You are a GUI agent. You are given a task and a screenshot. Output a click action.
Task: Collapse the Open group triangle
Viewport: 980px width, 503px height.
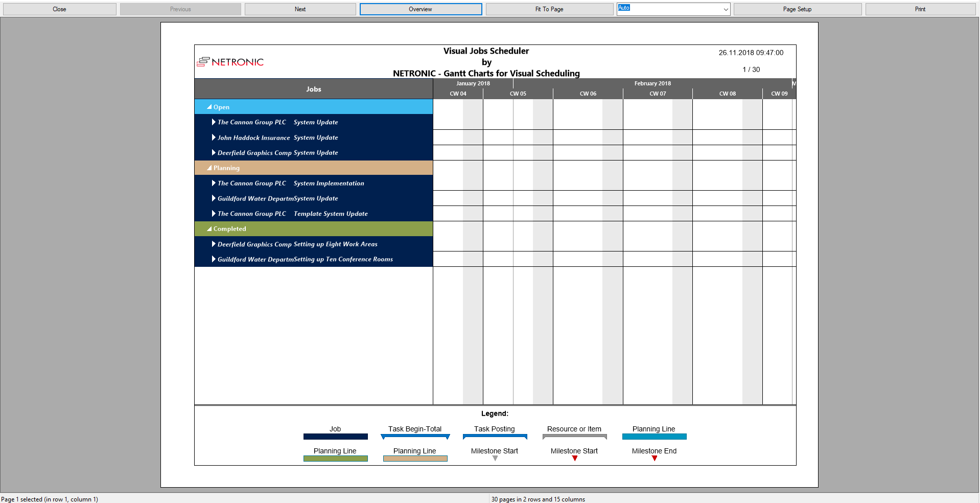tap(209, 107)
